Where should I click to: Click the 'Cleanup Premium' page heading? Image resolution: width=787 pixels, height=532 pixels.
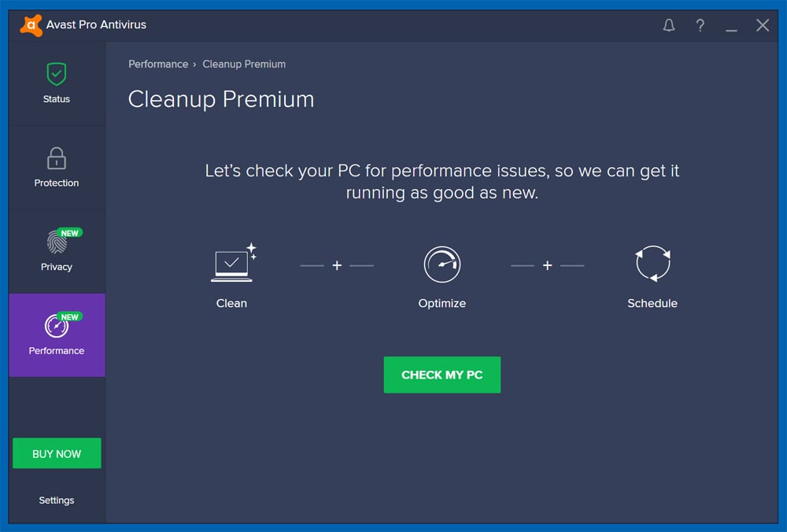click(x=221, y=99)
